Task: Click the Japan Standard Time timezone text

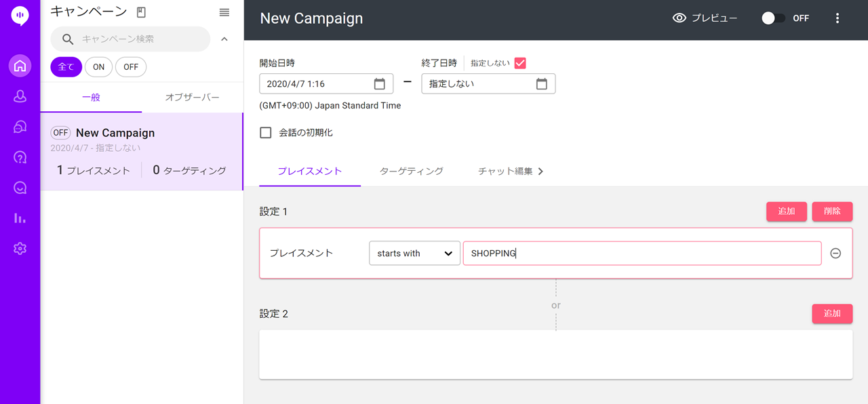Action: coord(330,106)
